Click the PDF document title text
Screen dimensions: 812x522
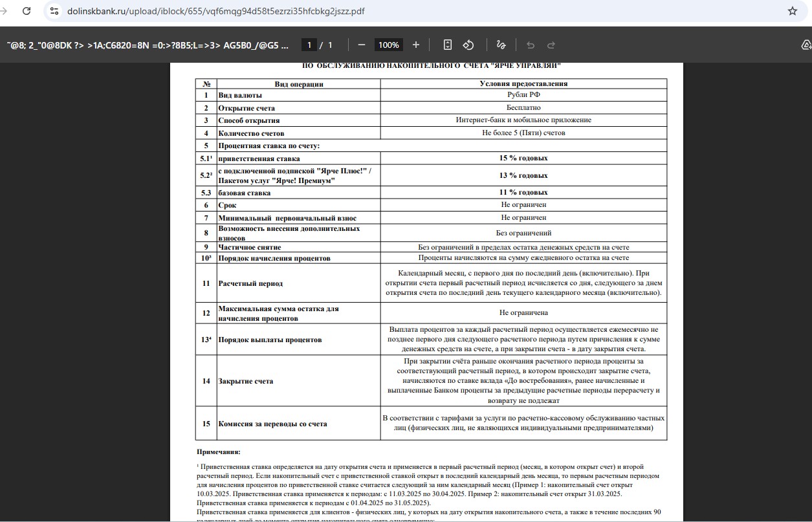pyautogui.click(x=148, y=45)
